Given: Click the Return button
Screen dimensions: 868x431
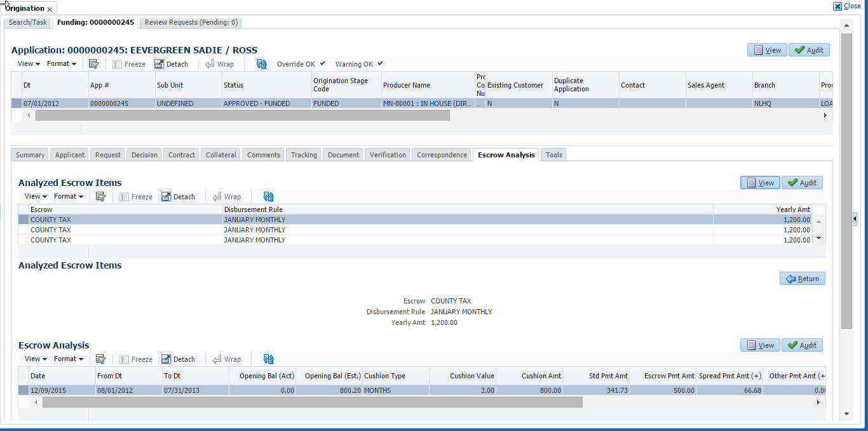Looking at the screenshot, I should pyautogui.click(x=803, y=279).
